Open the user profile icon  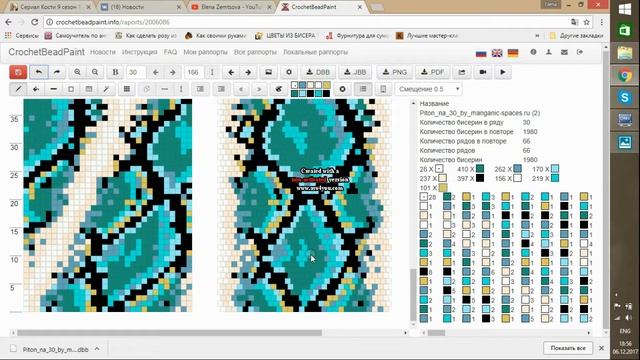(x=549, y=52)
